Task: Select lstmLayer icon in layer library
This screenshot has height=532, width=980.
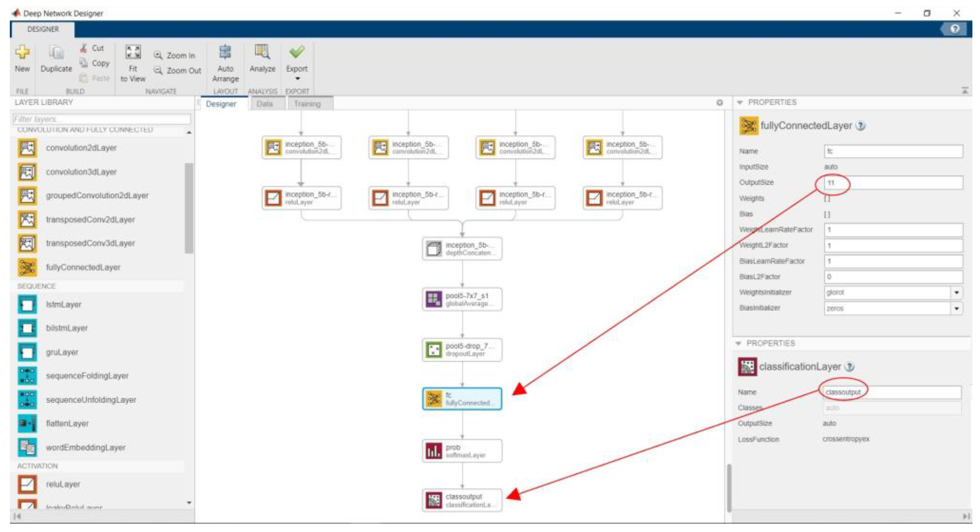Action: point(27,305)
